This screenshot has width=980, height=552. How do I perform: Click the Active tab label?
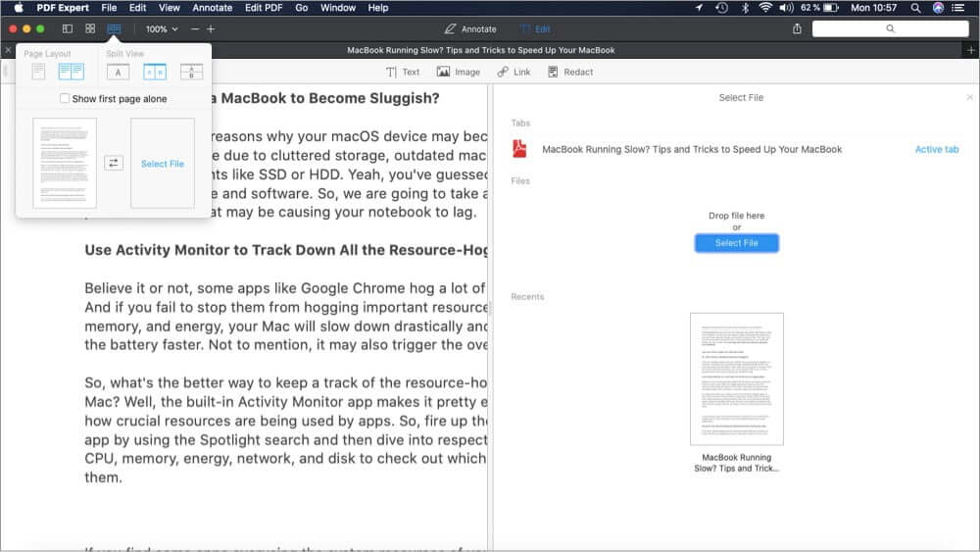[x=936, y=149]
